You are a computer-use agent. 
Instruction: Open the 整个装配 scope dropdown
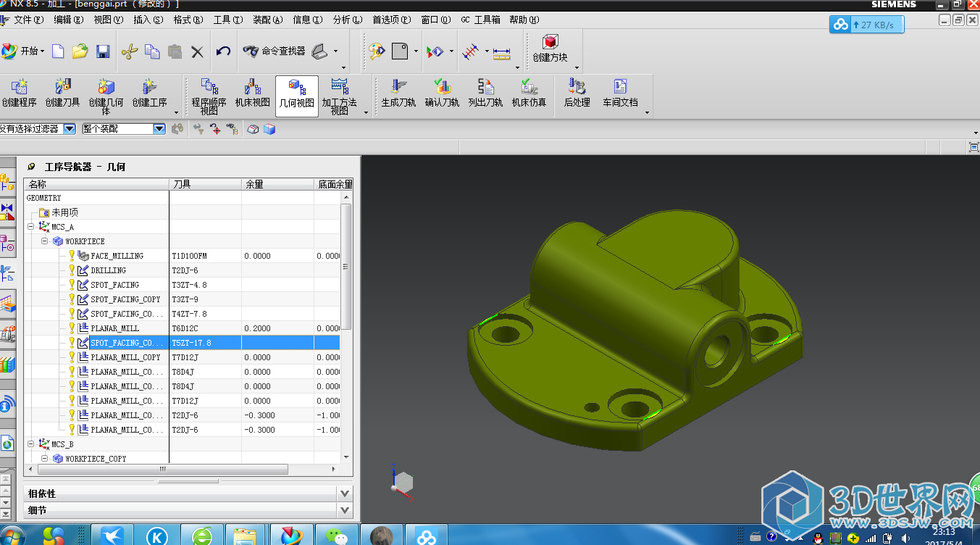click(160, 129)
